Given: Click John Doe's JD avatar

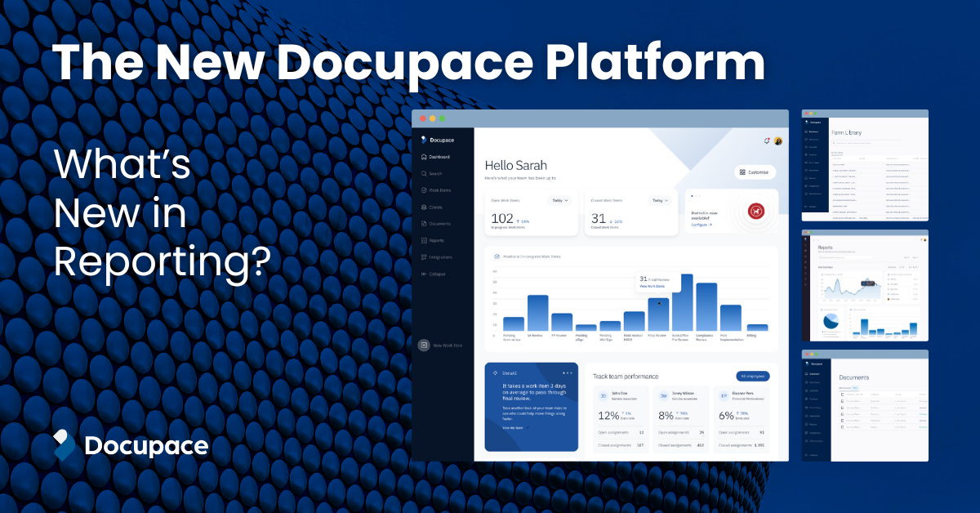Looking at the screenshot, I should point(604,395).
